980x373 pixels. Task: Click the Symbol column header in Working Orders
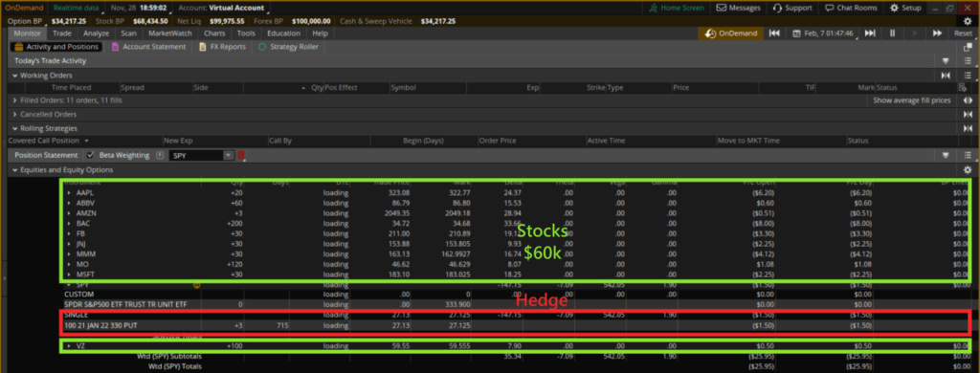(x=403, y=88)
